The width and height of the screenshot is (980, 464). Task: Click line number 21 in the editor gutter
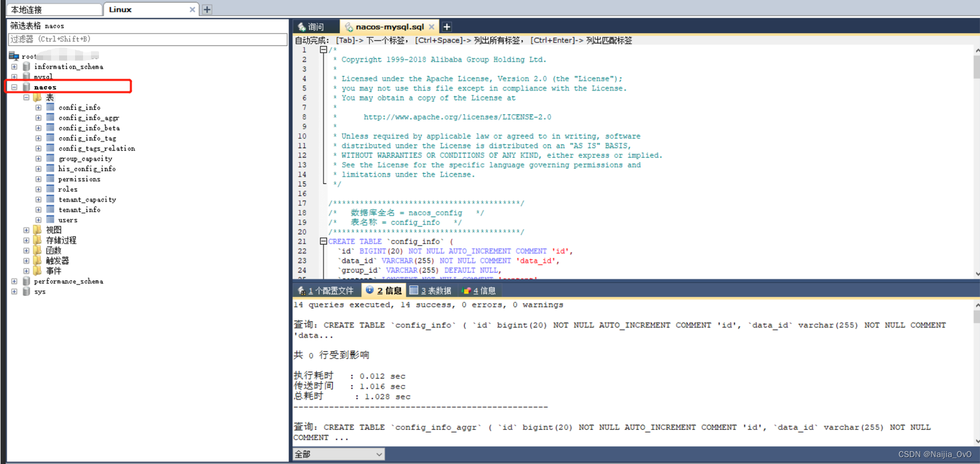302,241
